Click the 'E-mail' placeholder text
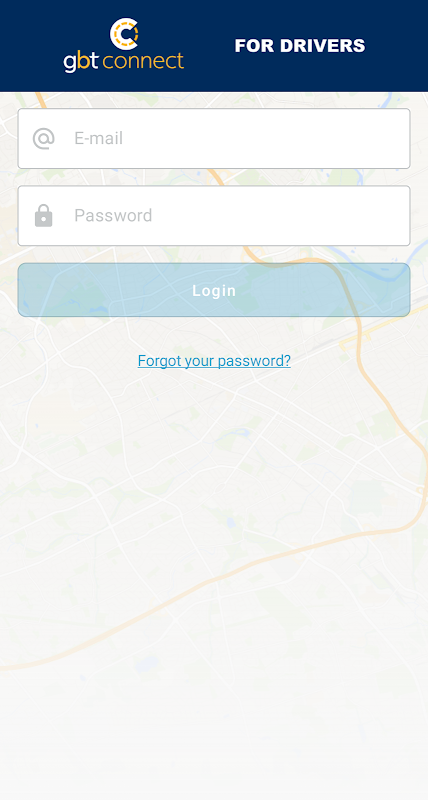This screenshot has width=428, height=800. pos(98,138)
